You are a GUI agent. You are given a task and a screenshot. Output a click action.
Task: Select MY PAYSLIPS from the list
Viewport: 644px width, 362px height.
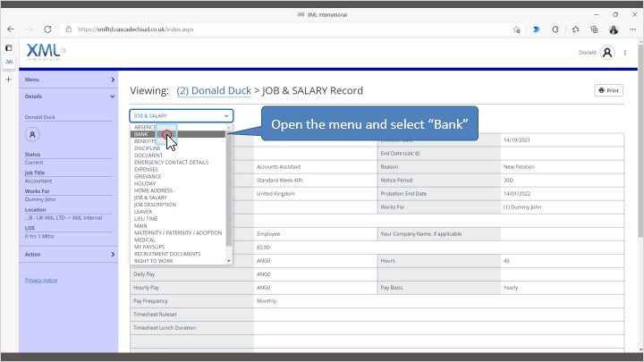pyautogui.click(x=178, y=247)
